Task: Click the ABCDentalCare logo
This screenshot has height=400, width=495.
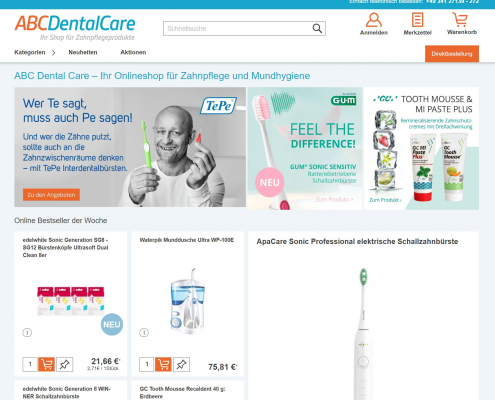Action: pyautogui.click(x=75, y=28)
